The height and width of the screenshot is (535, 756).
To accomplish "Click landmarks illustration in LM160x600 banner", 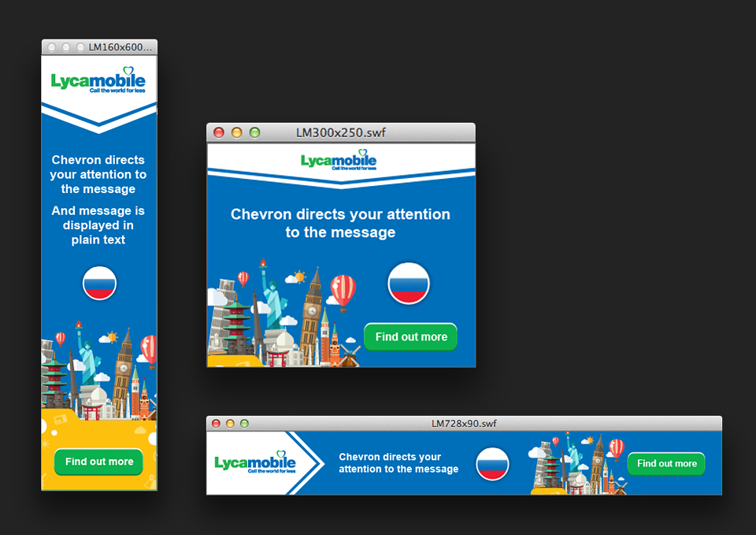I will (x=99, y=371).
